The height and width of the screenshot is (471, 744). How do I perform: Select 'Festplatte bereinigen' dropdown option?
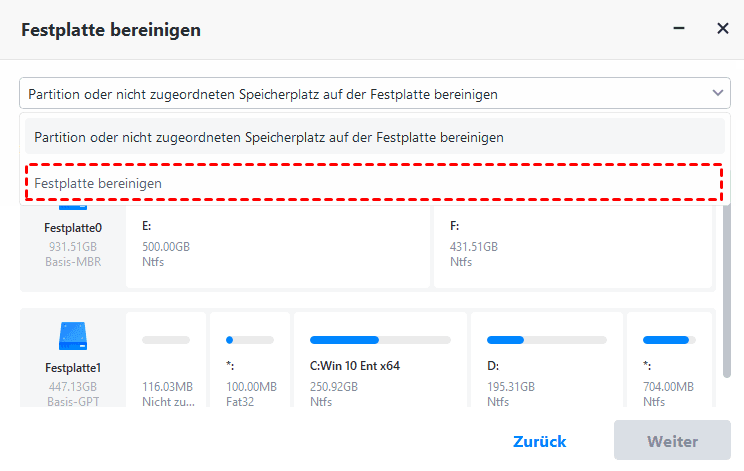pos(372,184)
